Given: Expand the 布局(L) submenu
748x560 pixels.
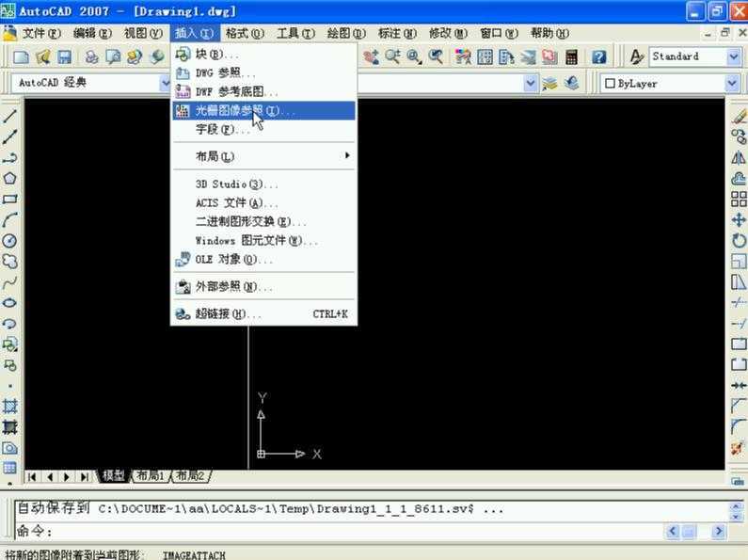Looking at the screenshot, I should [263, 156].
